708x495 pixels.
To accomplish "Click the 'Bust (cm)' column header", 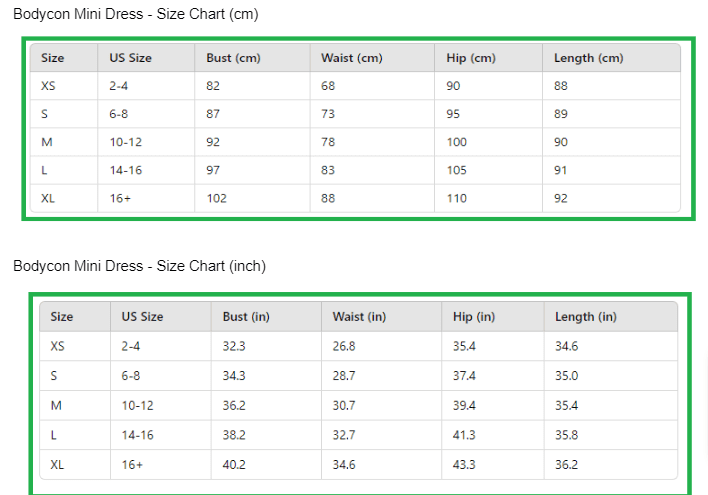I will tap(233, 58).
